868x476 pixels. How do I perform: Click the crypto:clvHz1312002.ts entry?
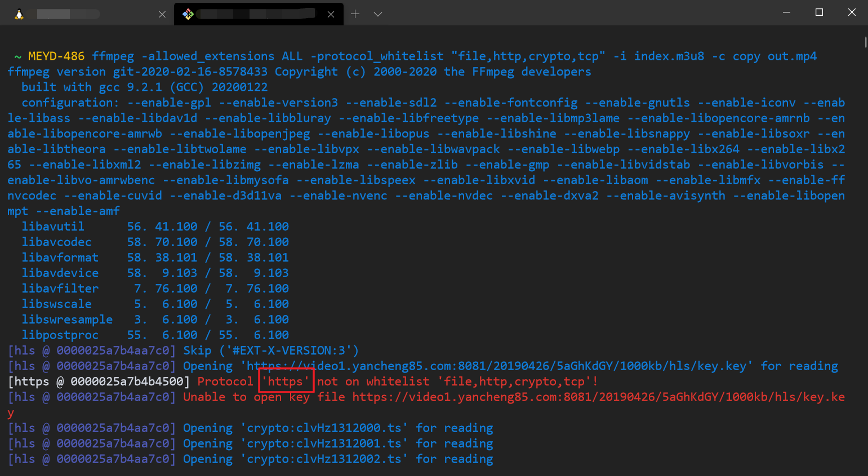pos(324,459)
